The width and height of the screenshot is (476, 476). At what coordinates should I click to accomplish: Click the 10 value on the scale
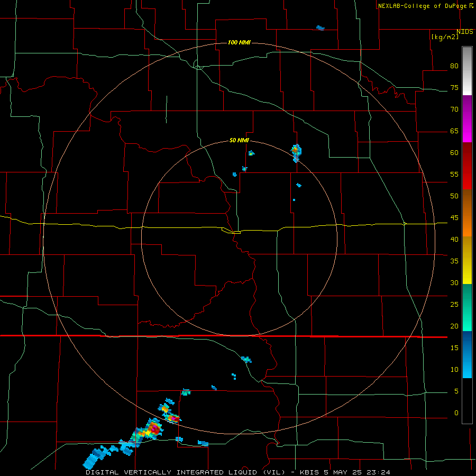pos(454,370)
